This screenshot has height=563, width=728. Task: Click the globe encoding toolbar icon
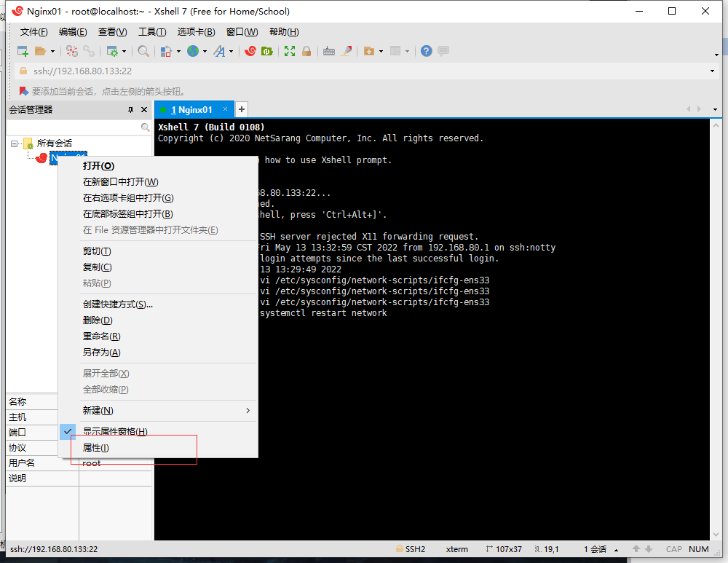pos(193,51)
